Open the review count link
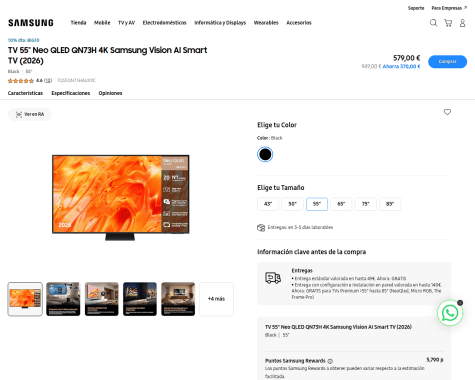The image size is (475, 380). 48,81
